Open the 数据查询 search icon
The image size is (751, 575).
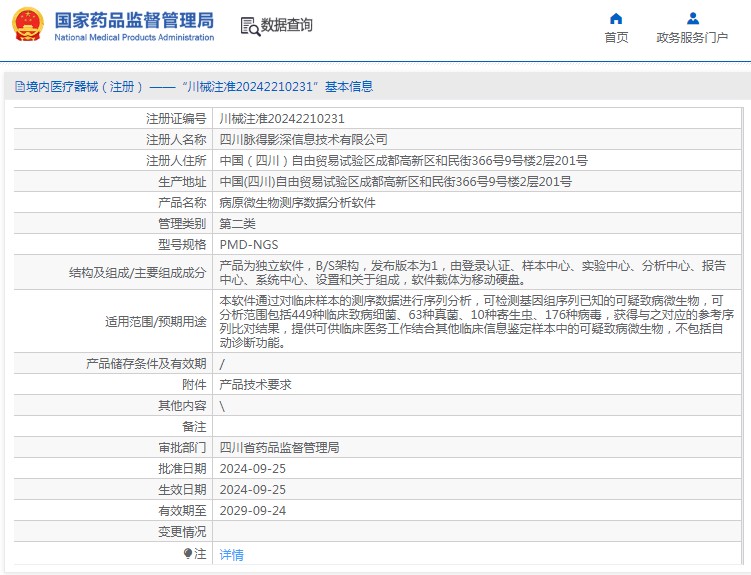tap(250, 27)
